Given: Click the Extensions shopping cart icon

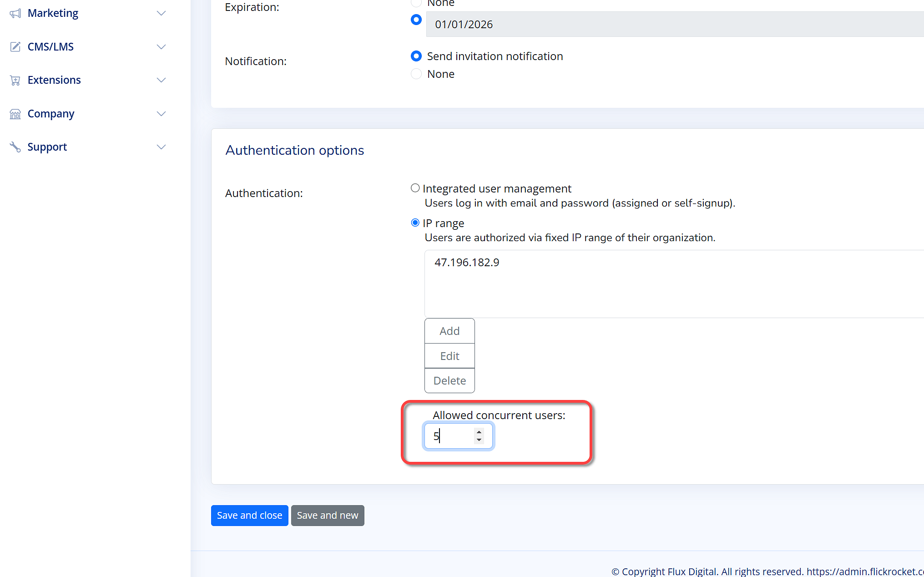Looking at the screenshot, I should [15, 81].
